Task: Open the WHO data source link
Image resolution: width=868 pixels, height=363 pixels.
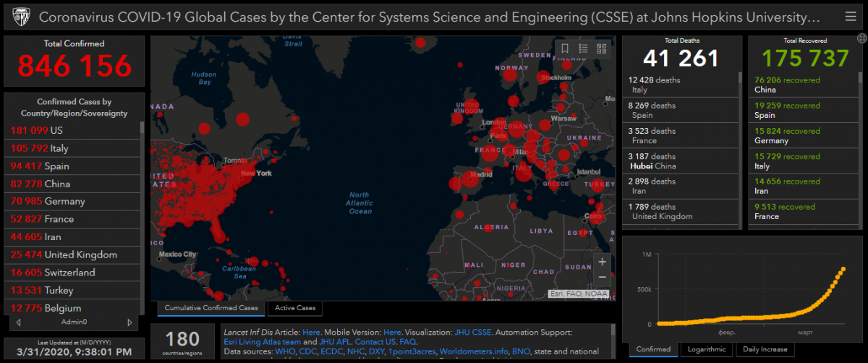Action: [285, 351]
